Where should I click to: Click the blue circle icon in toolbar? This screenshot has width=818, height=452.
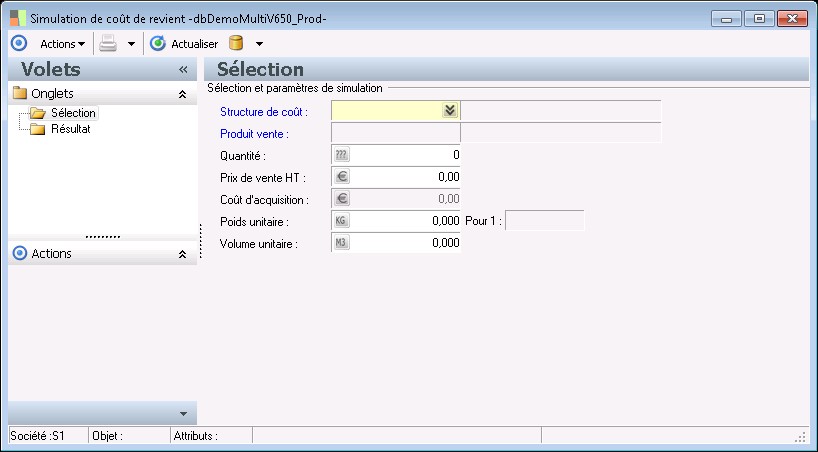point(19,43)
